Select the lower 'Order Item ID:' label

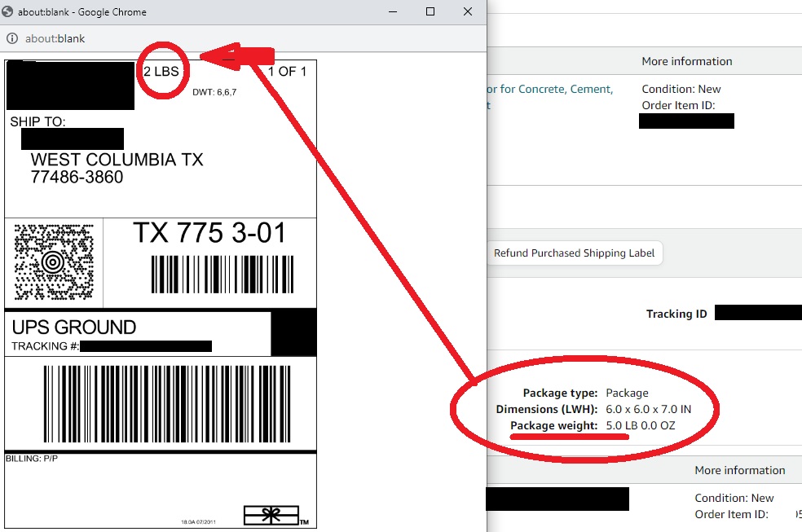731,514
